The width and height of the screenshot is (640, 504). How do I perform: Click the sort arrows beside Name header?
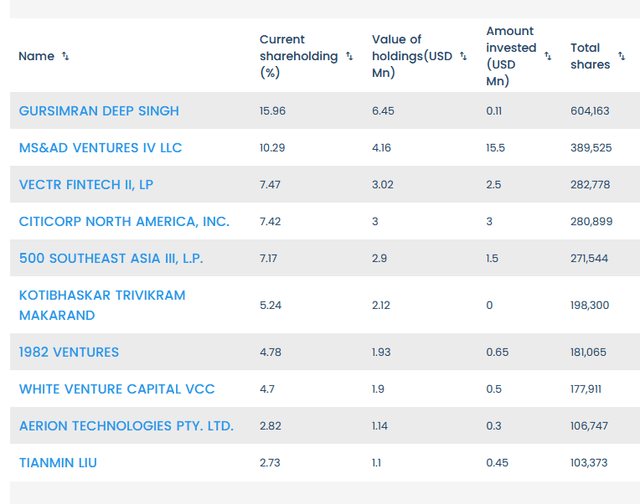coord(66,56)
